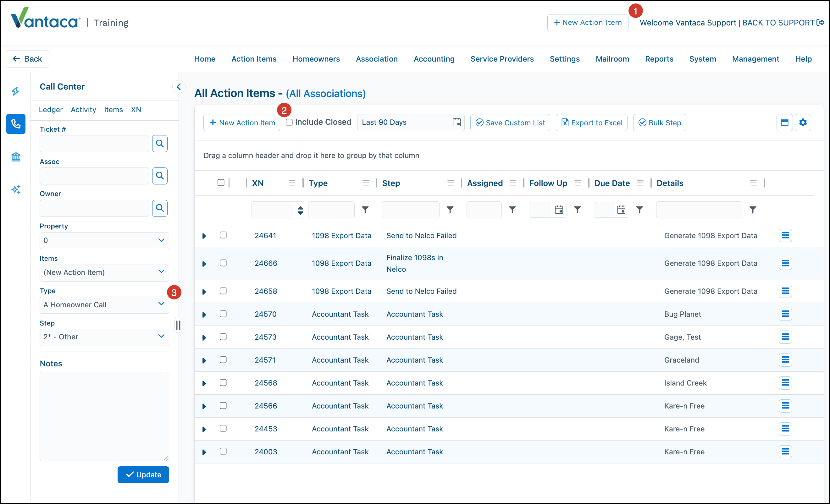The width and height of the screenshot is (830, 504).
Task: Open the Accounting menu
Action: [x=434, y=59]
